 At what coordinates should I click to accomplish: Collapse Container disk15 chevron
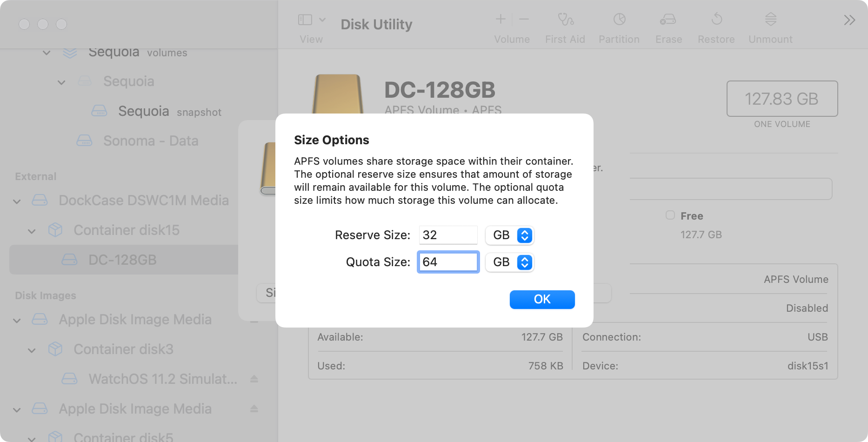(32, 231)
